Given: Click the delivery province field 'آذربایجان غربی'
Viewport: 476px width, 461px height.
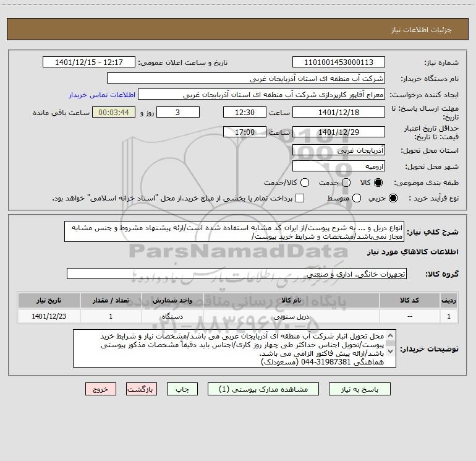Looking at the screenshot, I should [x=339, y=150].
